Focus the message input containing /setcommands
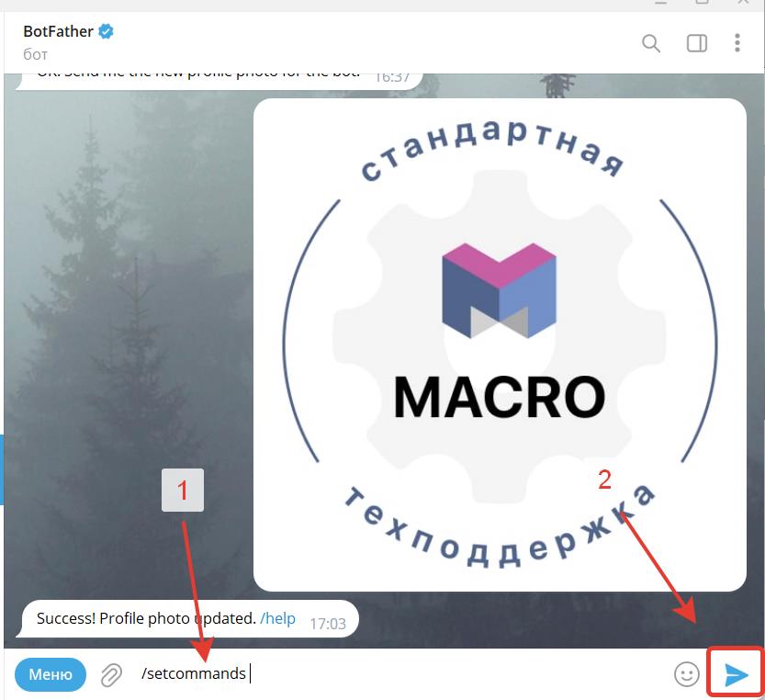 [x=400, y=674]
